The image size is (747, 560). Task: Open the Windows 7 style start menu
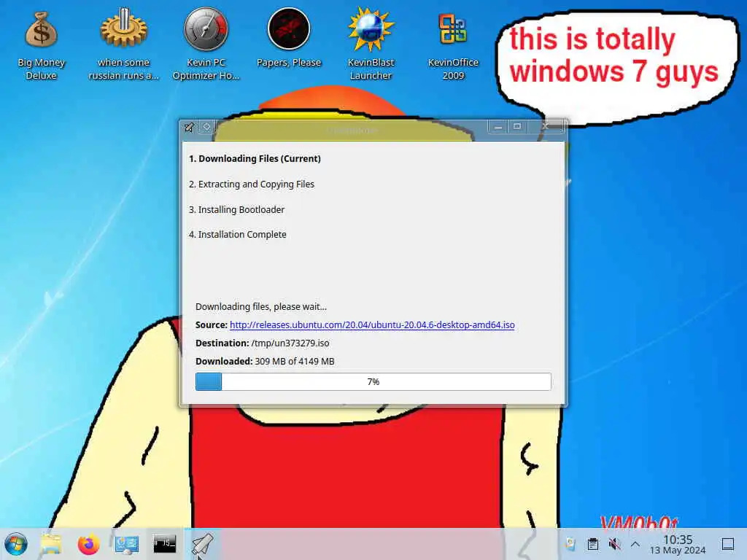coord(16,544)
